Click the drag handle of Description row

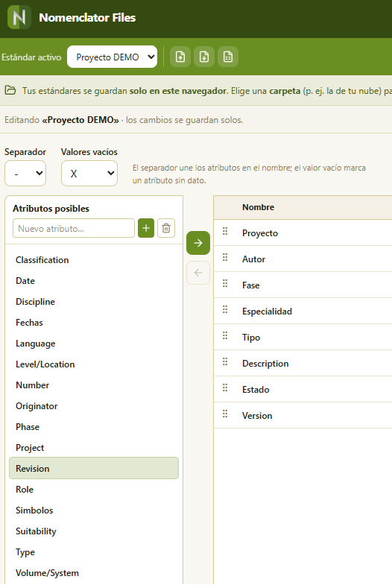click(225, 361)
